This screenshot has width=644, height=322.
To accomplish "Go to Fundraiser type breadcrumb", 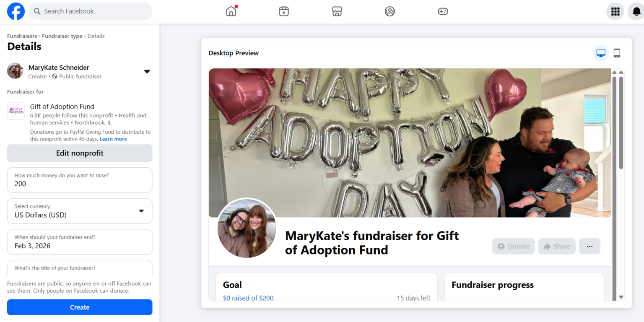I will 62,36.
